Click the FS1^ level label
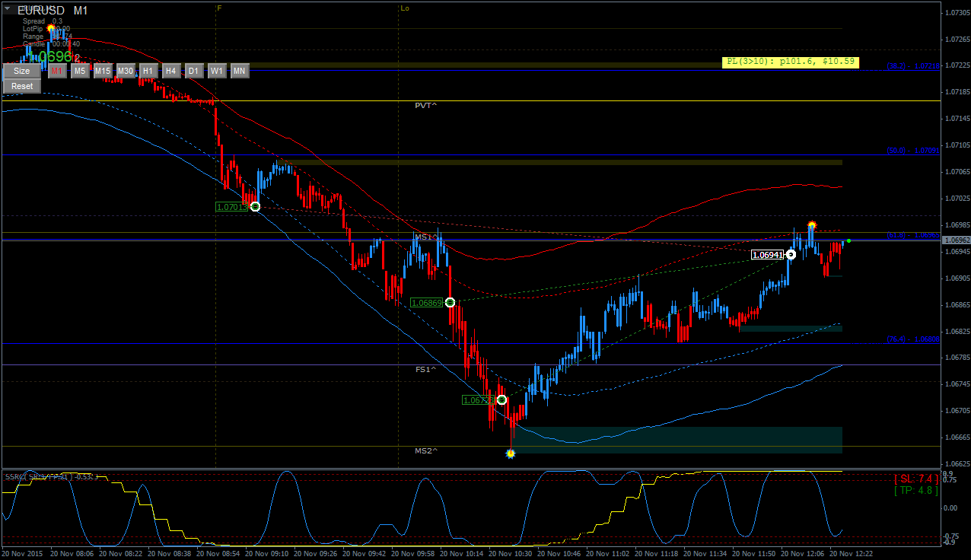Screen dimensions: 971x560 point(425,369)
